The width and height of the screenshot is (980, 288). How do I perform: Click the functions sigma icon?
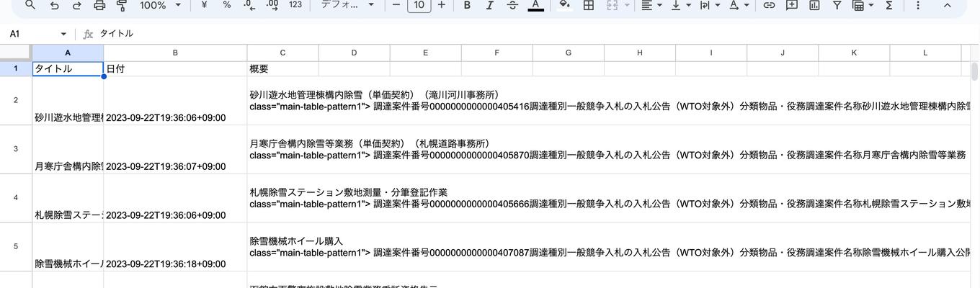pos(889,5)
